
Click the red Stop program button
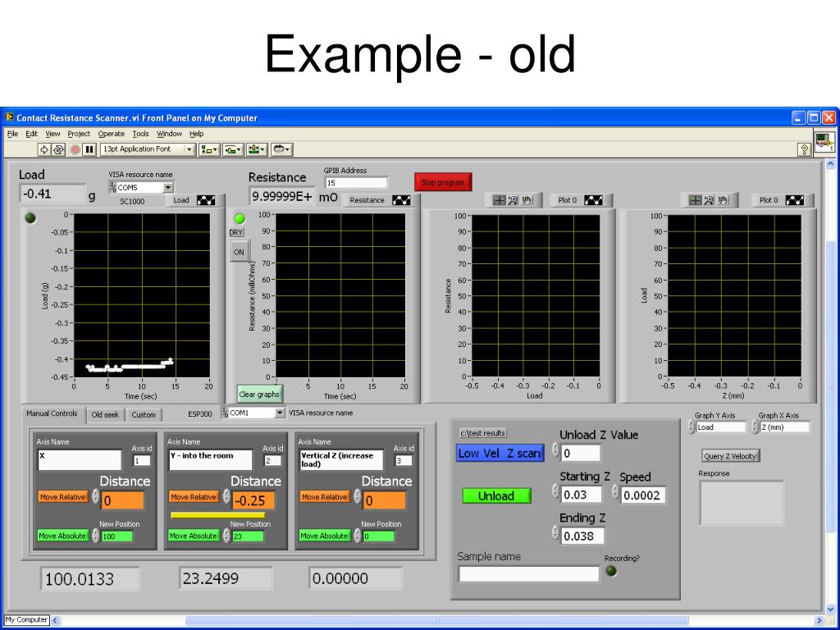442,182
